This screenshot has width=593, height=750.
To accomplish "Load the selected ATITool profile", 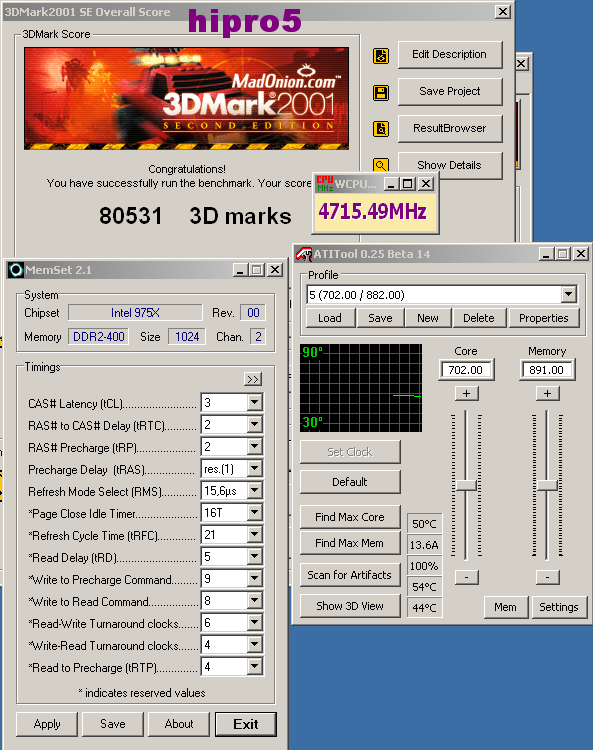I will tap(329, 318).
